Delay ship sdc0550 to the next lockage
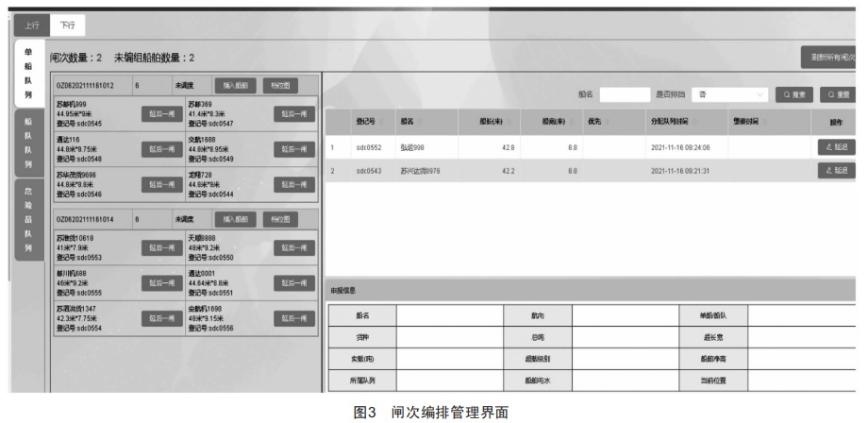 pyautogui.click(x=293, y=247)
